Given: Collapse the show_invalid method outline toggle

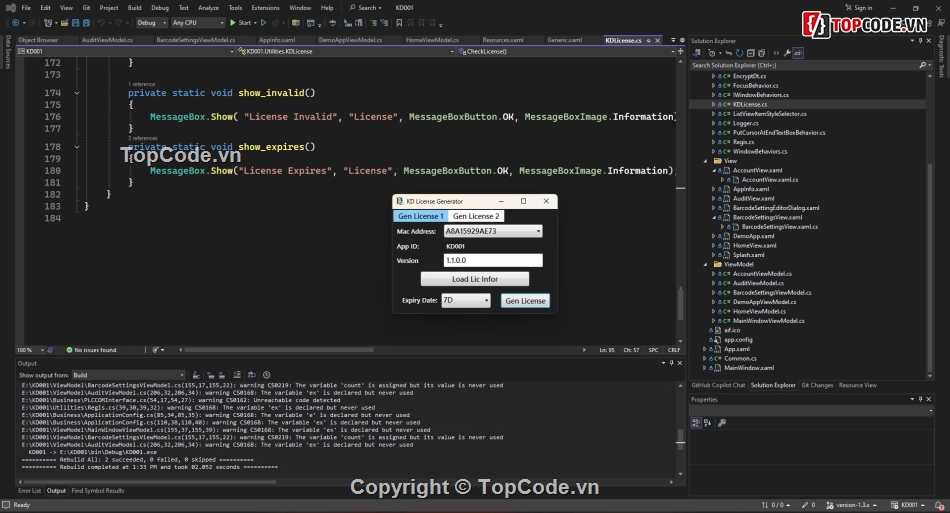Looking at the screenshot, I should pos(76,93).
